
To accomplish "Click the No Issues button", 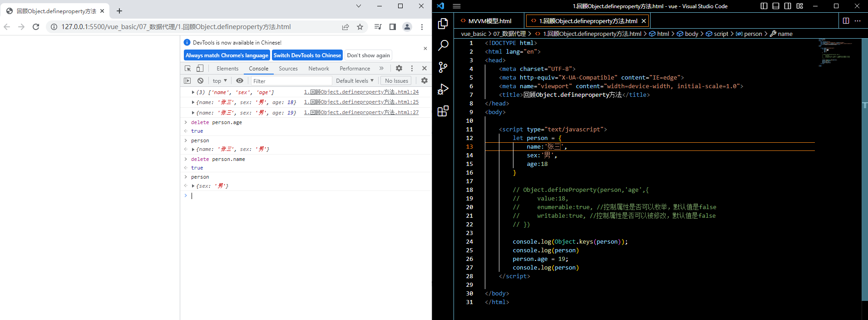I will tap(397, 80).
